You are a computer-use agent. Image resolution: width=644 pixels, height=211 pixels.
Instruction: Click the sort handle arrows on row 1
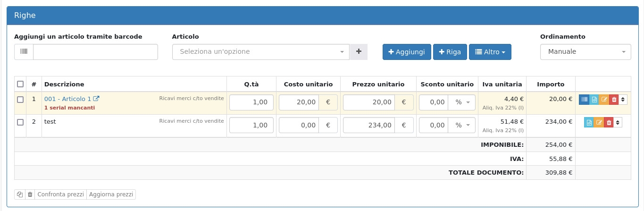click(623, 100)
